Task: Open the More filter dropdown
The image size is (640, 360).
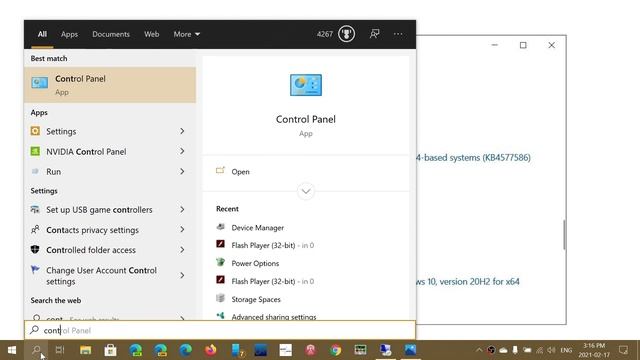Action: (187, 34)
